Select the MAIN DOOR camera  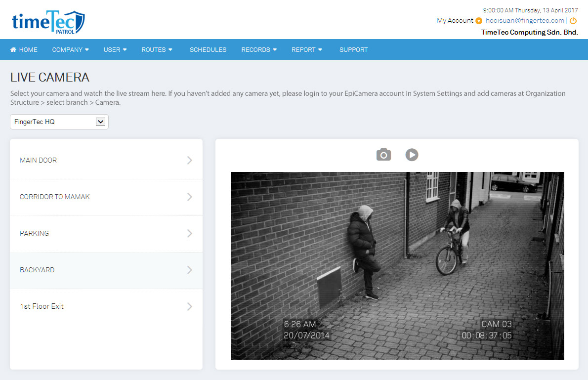pos(106,160)
